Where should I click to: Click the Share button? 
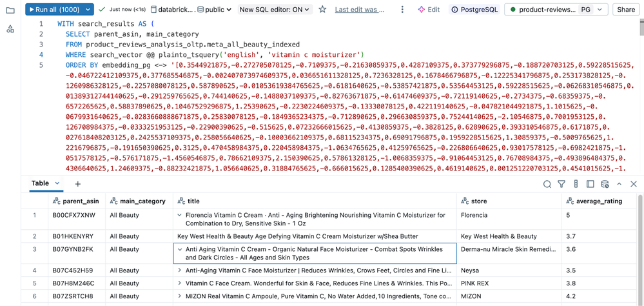pos(625,10)
